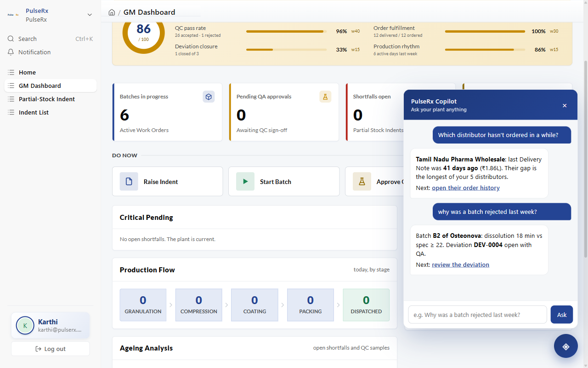This screenshot has width=588, height=368.
Task: Open the Shortfalls open card
Action: click(x=375, y=112)
